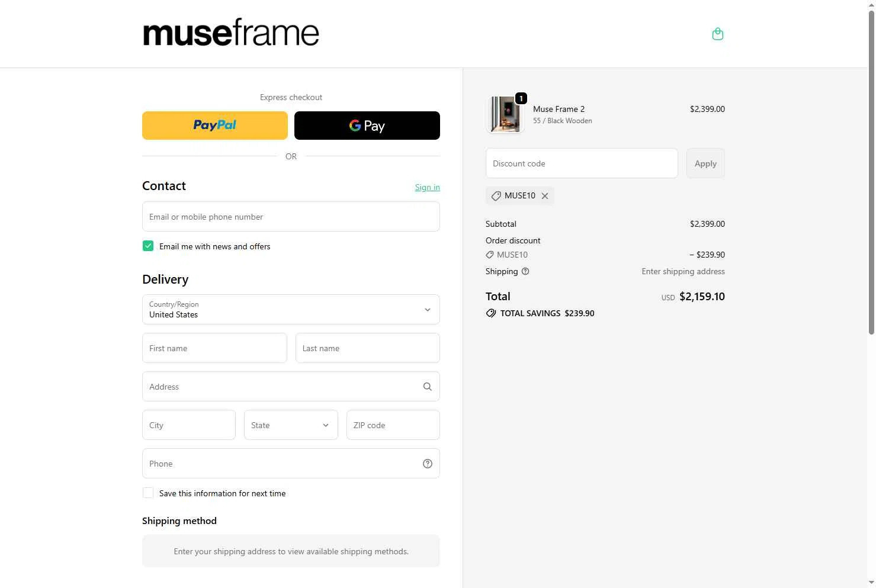Image resolution: width=876 pixels, height=588 pixels.
Task: Click the '55 / Black Wooden' variant text
Action: pos(562,121)
